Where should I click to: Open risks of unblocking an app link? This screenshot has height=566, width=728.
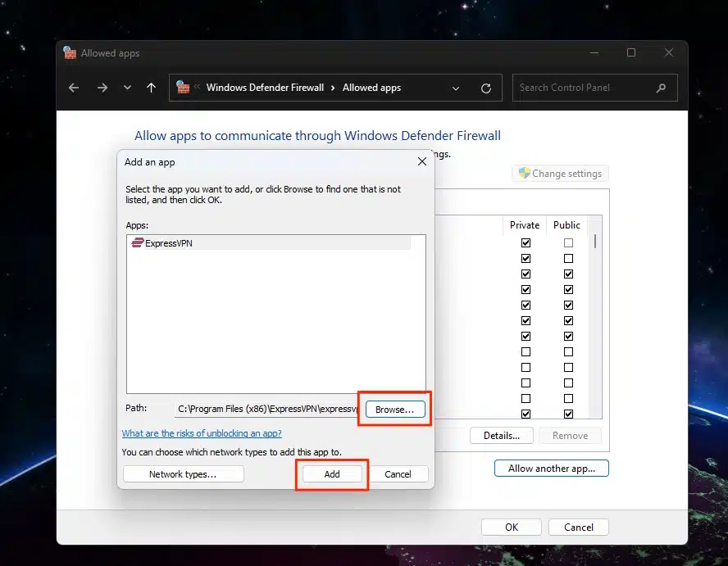click(202, 432)
